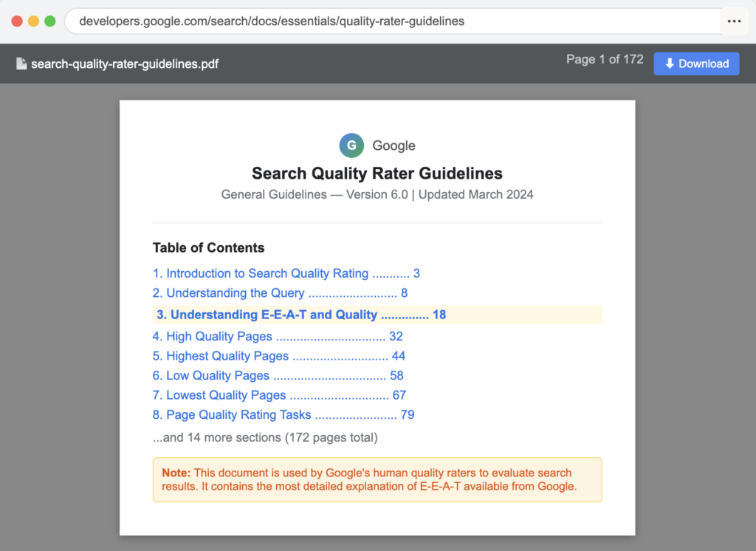Click the Download button

(x=696, y=64)
